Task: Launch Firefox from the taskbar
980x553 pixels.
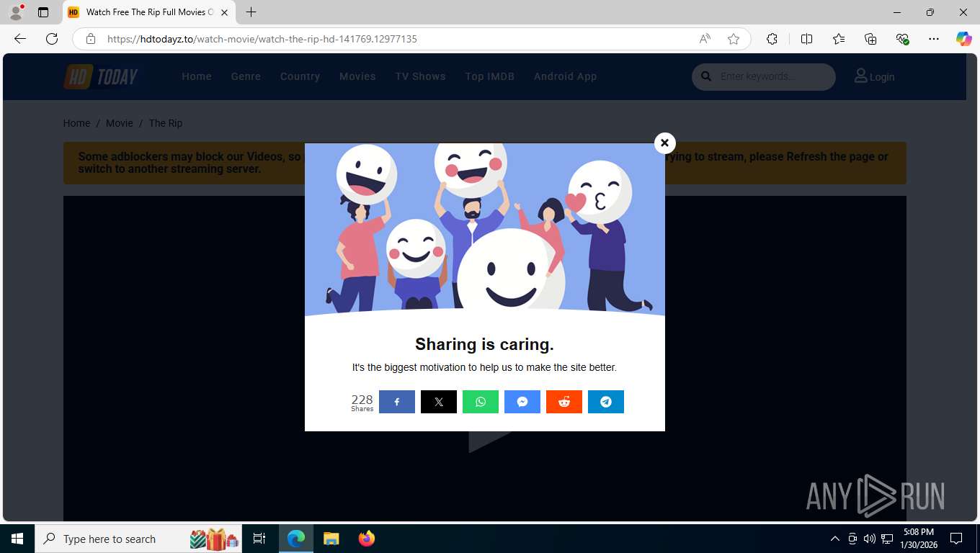Action: point(367,539)
